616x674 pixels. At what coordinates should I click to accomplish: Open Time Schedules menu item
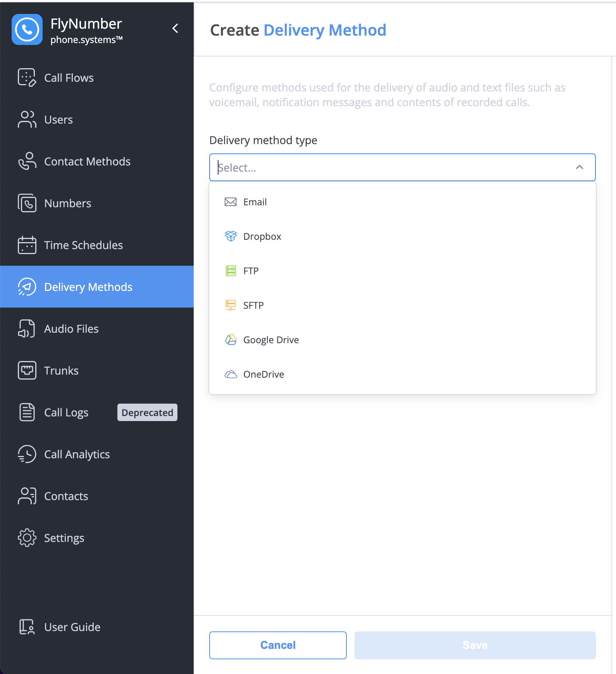97,245
